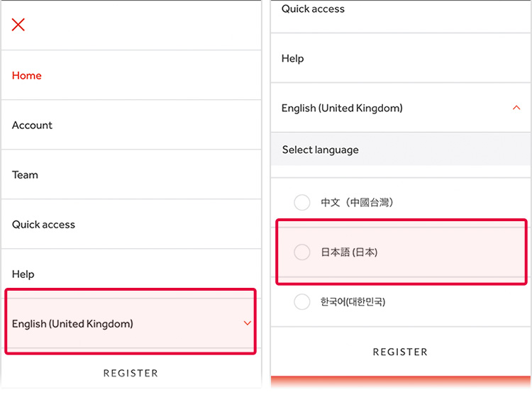
Task: Choose the 日本語 (日本) language label
Action: 349,252
